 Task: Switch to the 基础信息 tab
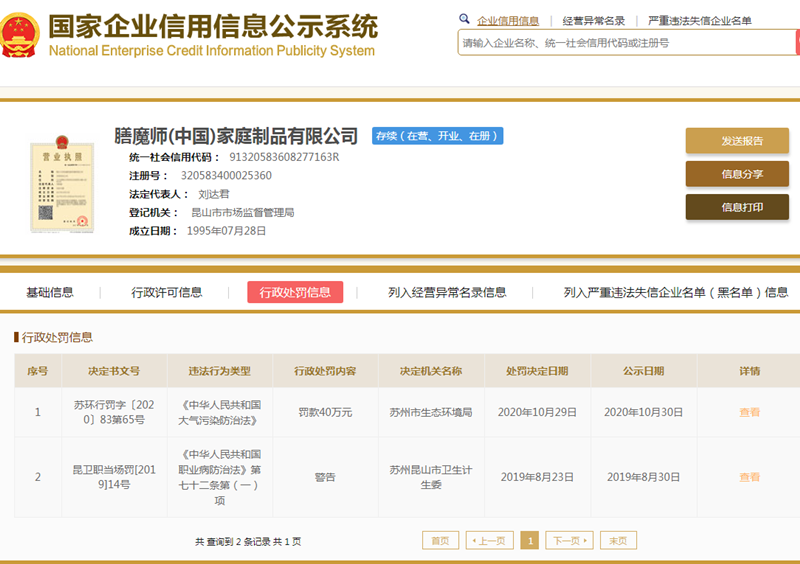click(50, 292)
